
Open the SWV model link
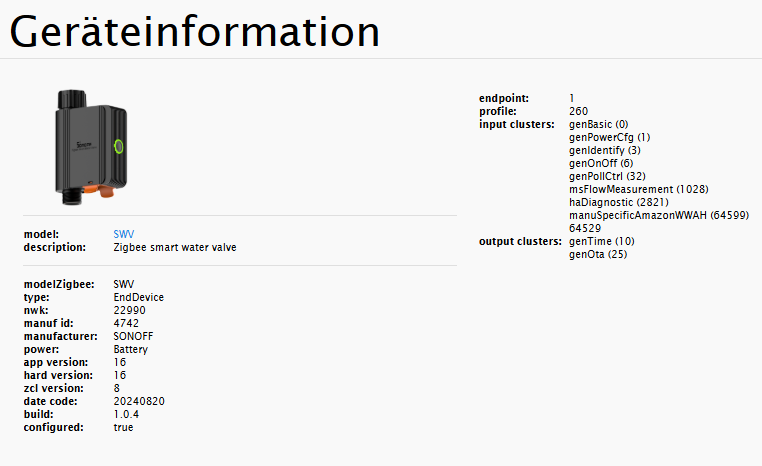click(x=122, y=234)
